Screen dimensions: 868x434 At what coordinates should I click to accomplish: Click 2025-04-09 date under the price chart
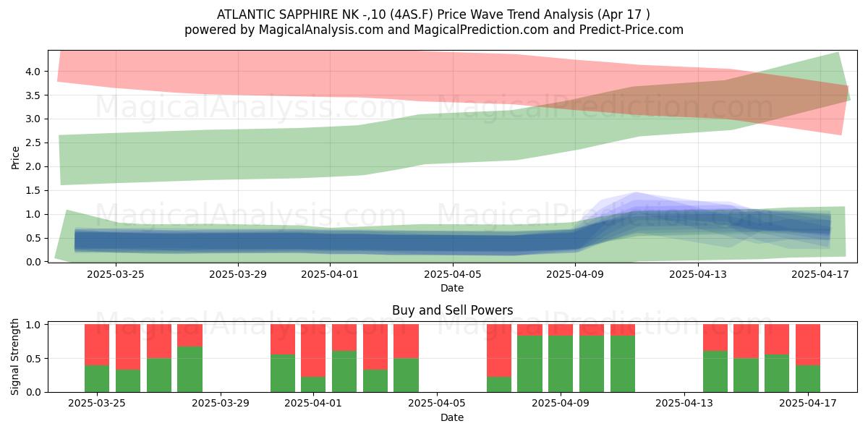(x=575, y=275)
